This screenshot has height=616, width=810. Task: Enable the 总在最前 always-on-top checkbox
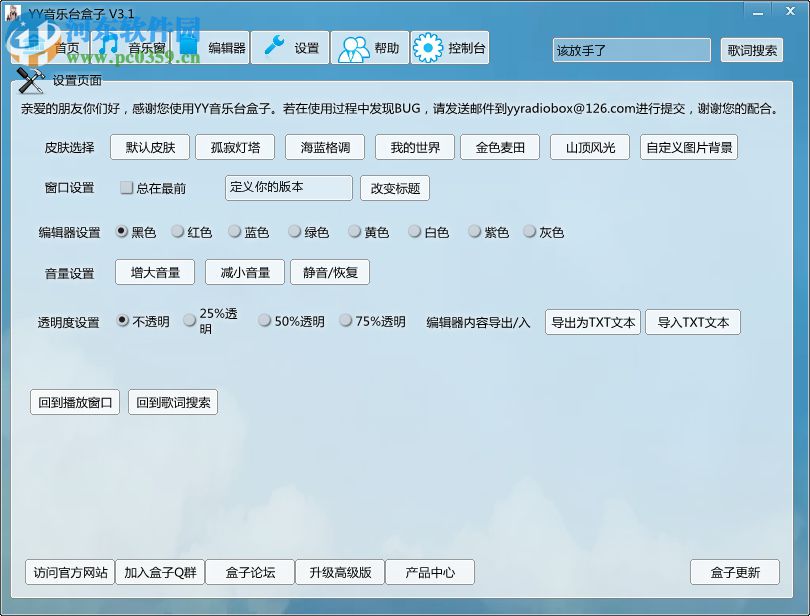pos(127,187)
